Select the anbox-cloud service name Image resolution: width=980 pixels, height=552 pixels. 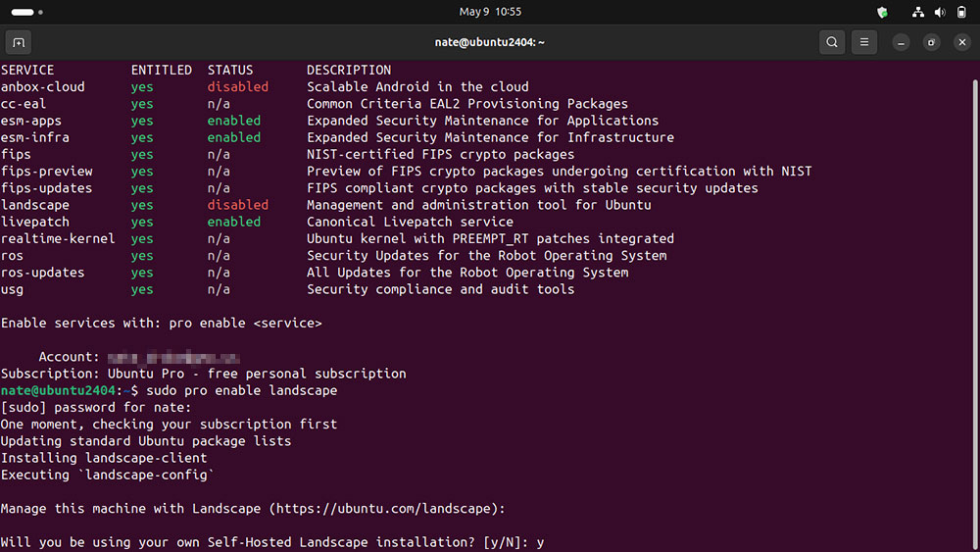[x=42, y=87]
